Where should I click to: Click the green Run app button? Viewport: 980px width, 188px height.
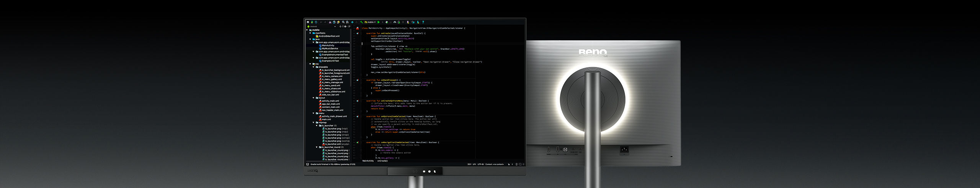379,22
